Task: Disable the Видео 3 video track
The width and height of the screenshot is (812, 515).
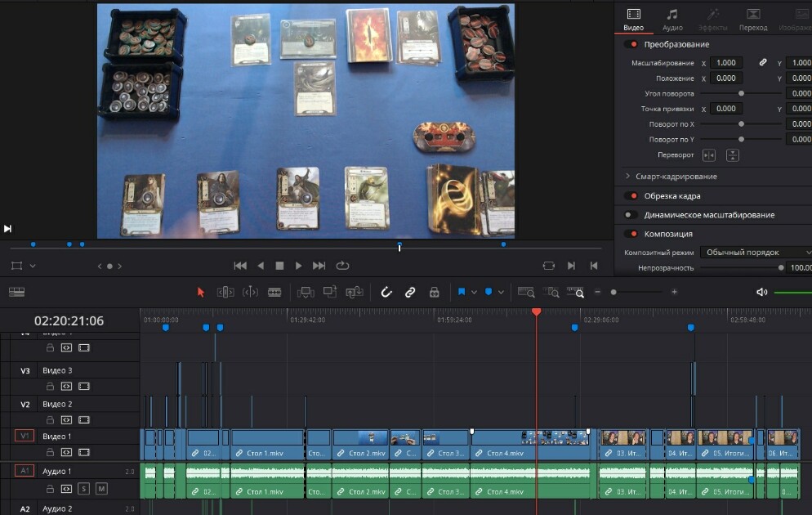Action: coord(84,387)
